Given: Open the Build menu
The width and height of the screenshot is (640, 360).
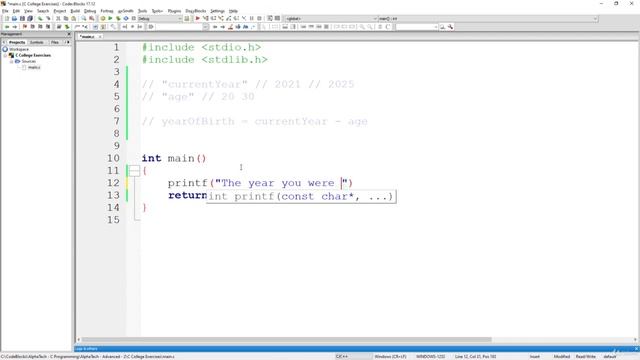Looking at the screenshot, I should (75, 11).
